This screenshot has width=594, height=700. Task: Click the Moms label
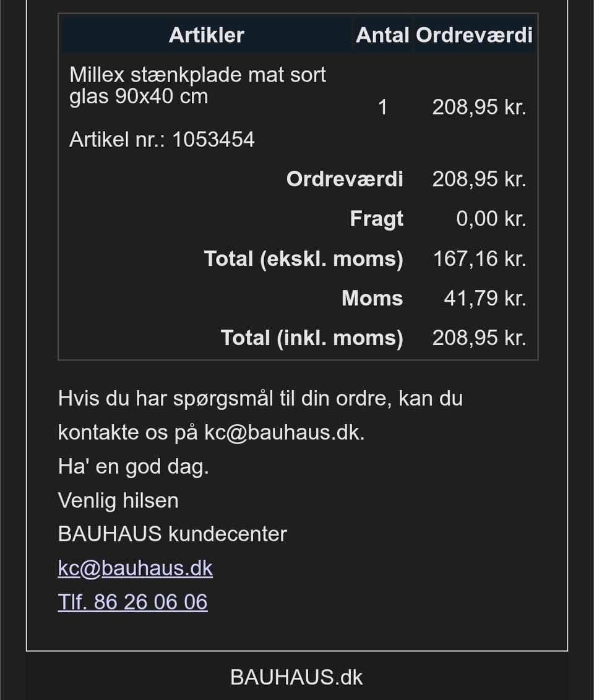pos(372,298)
